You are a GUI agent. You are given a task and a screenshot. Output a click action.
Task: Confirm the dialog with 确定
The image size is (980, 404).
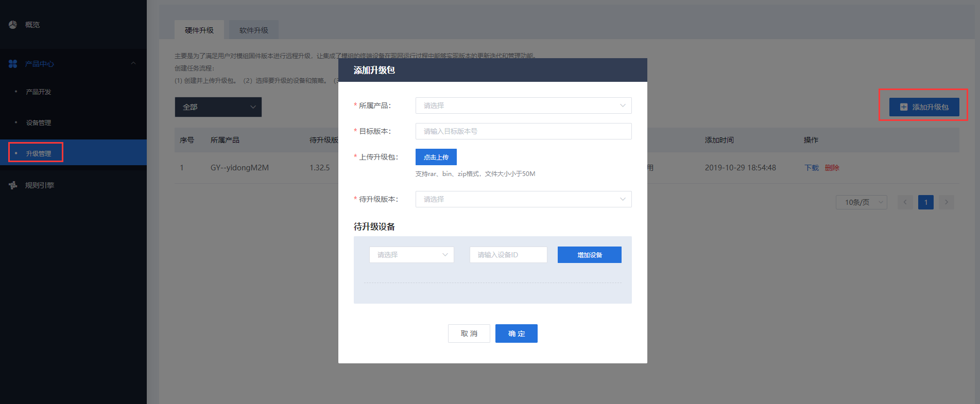[516, 333]
